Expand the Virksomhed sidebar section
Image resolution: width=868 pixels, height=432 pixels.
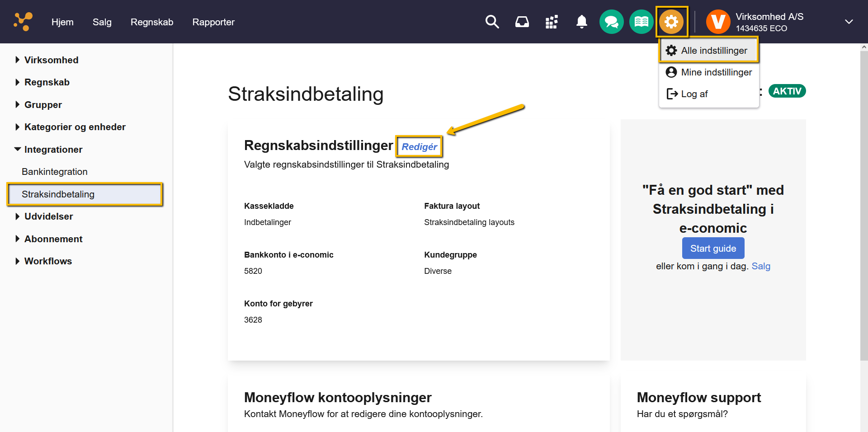[47, 60]
